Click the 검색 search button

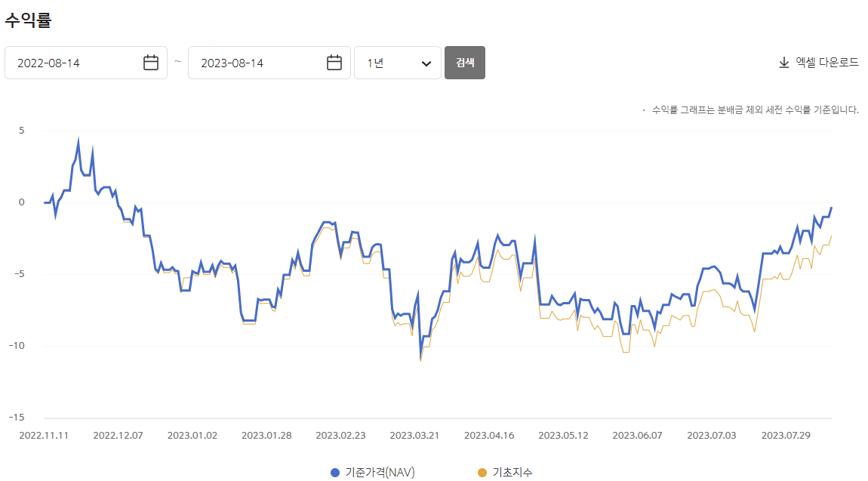pos(465,63)
